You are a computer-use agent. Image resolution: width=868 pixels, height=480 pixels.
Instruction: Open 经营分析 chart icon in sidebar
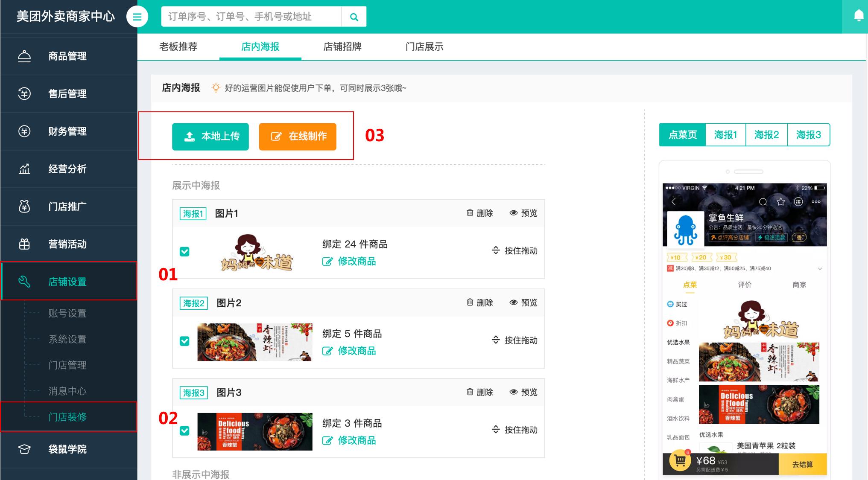(x=24, y=169)
